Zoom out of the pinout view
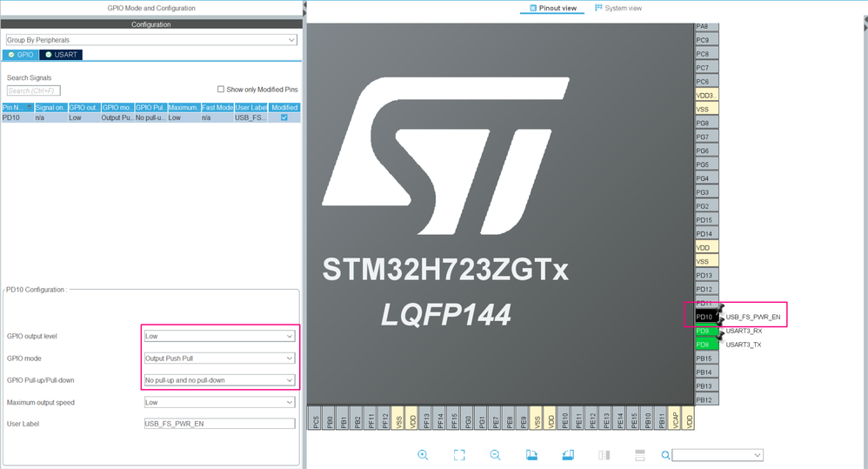Image resolution: width=868 pixels, height=469 pixels. [495, 454]
